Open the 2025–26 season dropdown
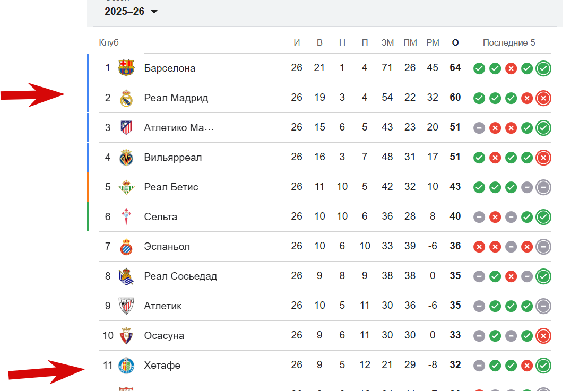 click(x=131, y=12)
